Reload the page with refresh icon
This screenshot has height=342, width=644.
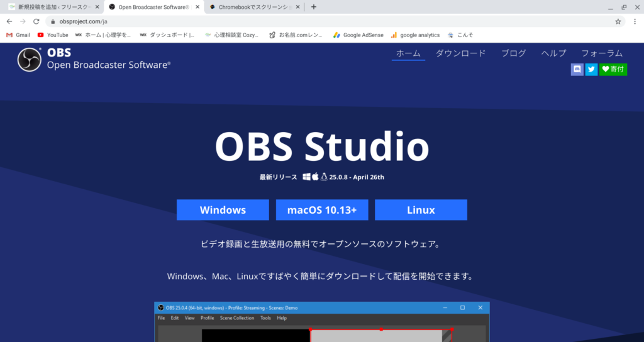tap(36, 21)
